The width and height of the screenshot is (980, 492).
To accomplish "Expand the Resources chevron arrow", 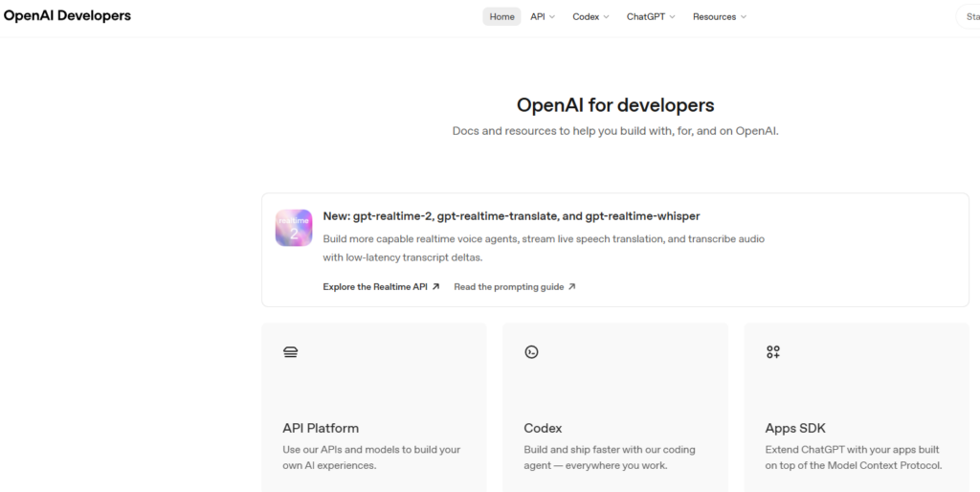I will (x=744, y=17).
